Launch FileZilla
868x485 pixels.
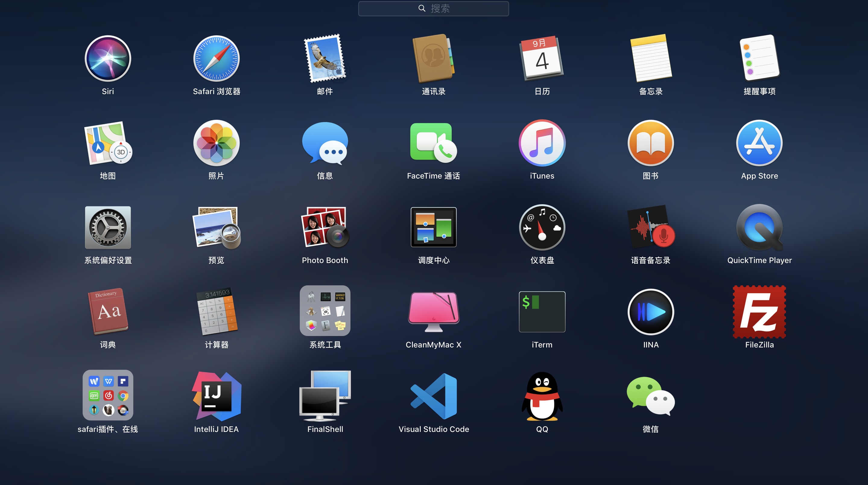point(759,312)
